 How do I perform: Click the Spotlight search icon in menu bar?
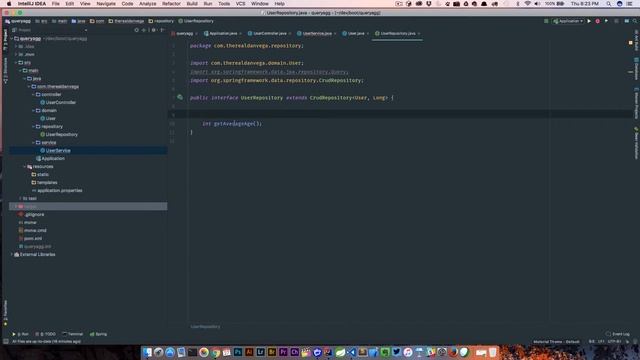pos(609,4)
